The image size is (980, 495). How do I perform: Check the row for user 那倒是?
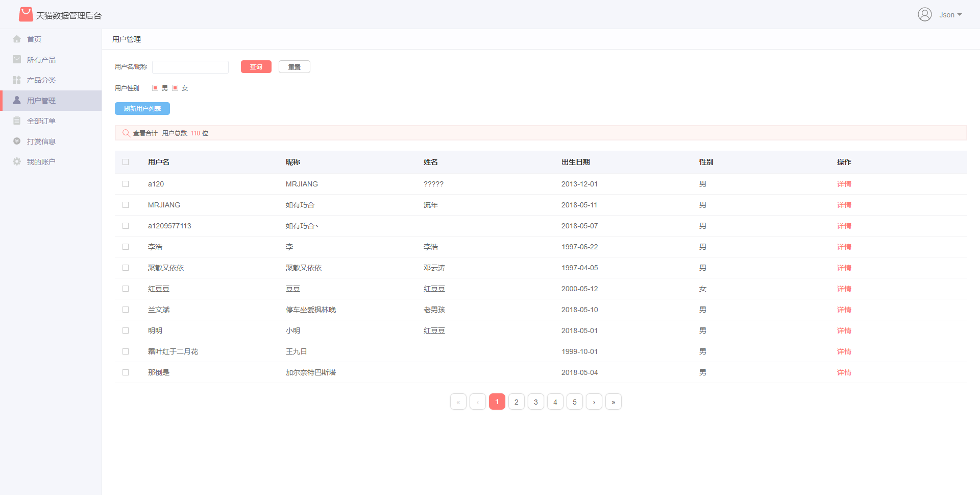126,372
